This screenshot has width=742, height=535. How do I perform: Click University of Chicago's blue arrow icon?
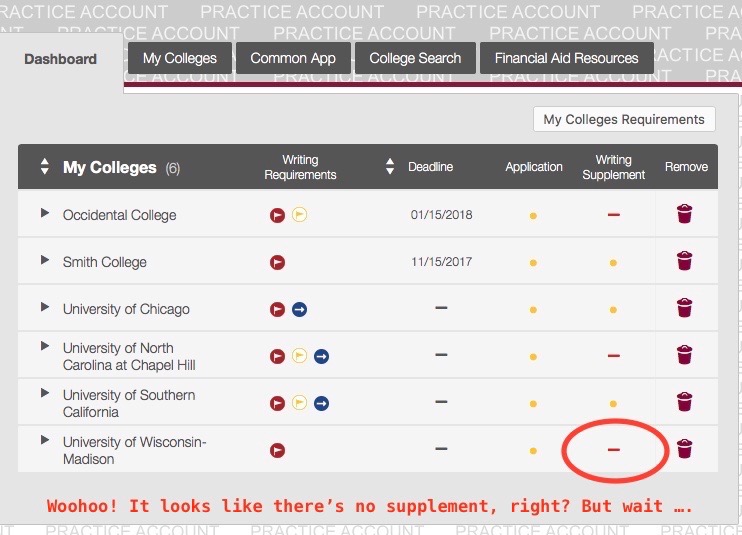pyautogui.click(x=299, y=309)
